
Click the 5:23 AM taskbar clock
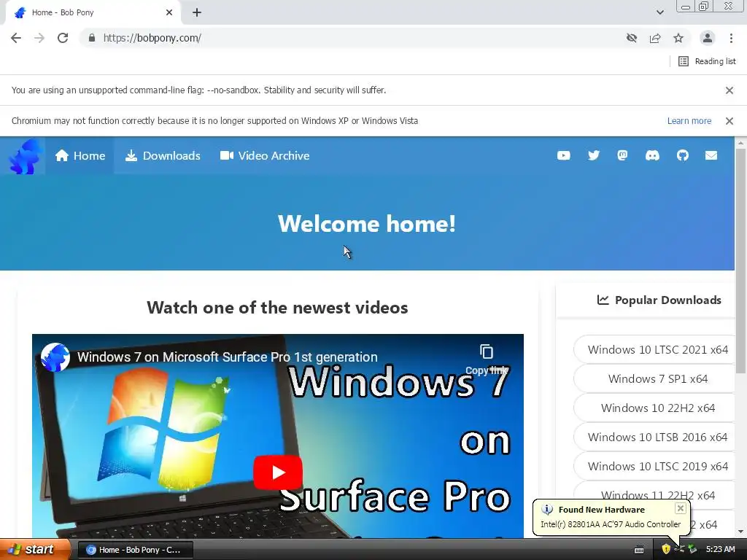720,549
